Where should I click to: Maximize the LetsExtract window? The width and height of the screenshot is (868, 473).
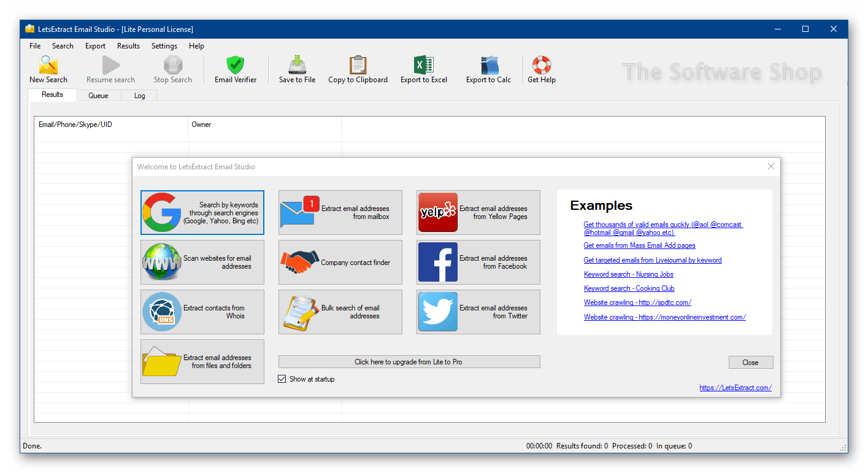tap(805, 29)
